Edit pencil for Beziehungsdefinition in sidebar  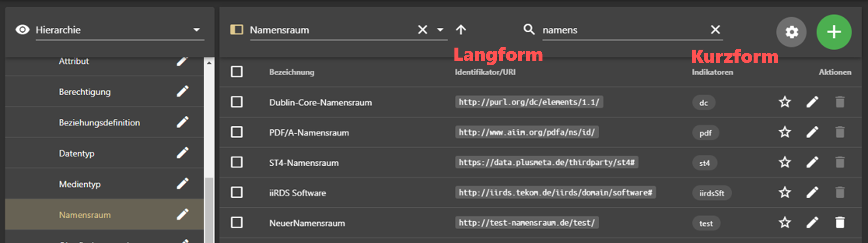point(183,122)
